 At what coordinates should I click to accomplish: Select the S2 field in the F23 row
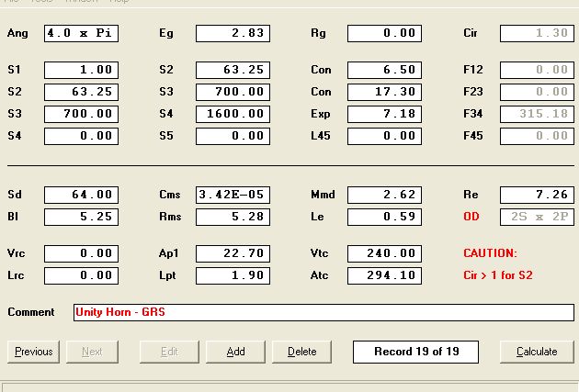click(x=81, y=92)
